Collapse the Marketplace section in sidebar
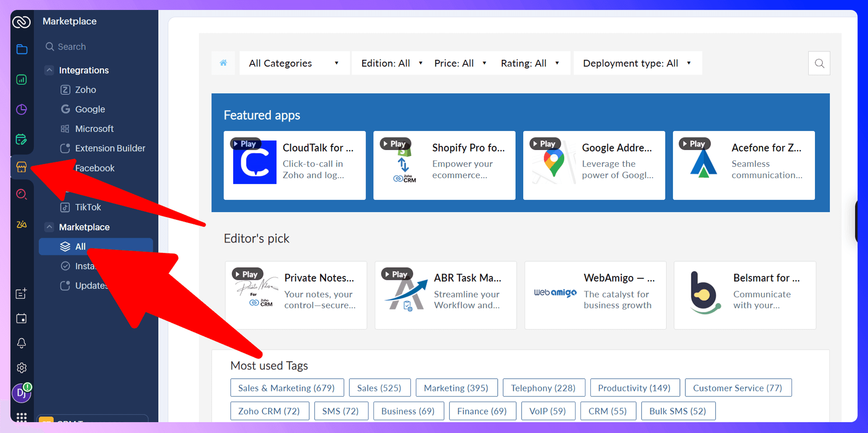The image size is (868, 433). pos(50,227)
